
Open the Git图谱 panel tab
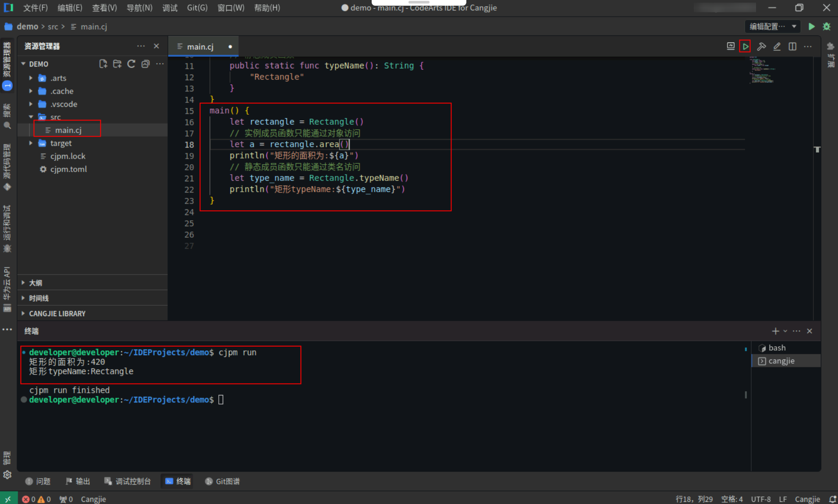click(223, 481)
